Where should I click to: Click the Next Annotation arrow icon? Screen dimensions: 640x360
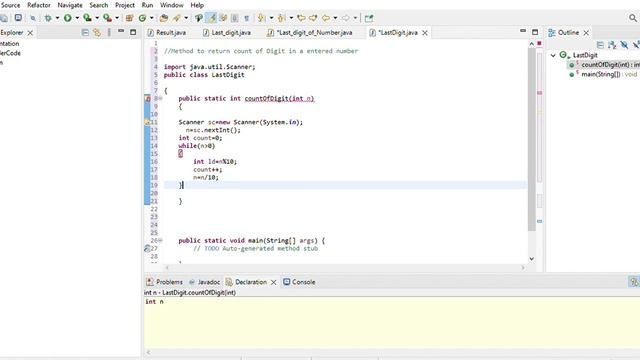261,18
